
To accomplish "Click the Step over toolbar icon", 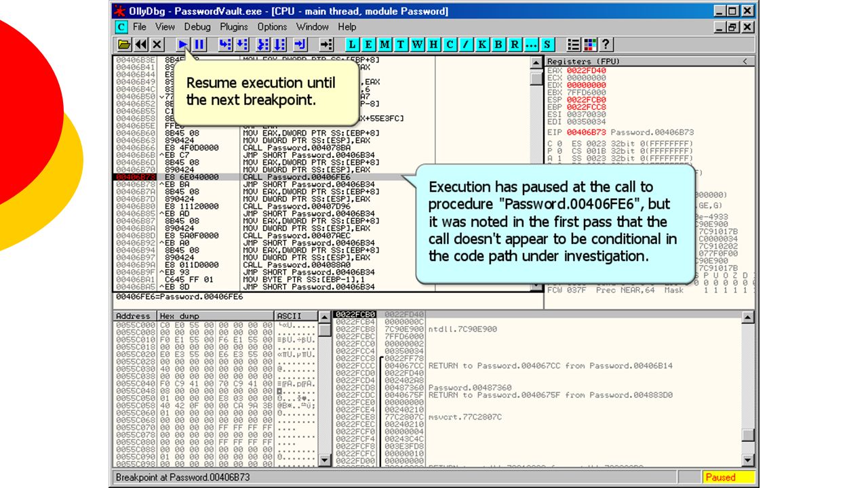I will tap(243, 45).
